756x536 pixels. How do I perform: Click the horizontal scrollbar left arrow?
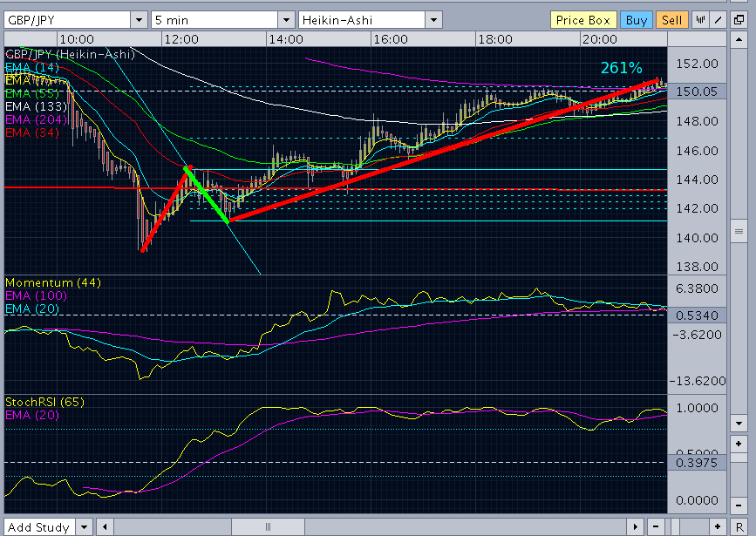tap(105, 526)
